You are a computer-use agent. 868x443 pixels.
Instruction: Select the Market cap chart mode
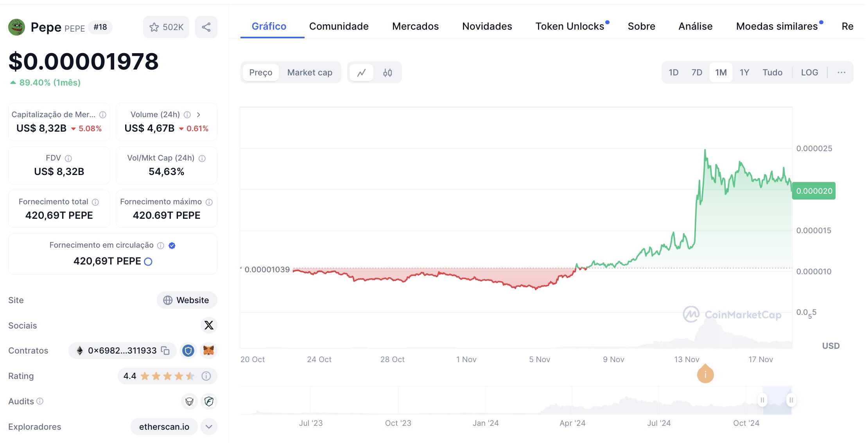(310, 72)
